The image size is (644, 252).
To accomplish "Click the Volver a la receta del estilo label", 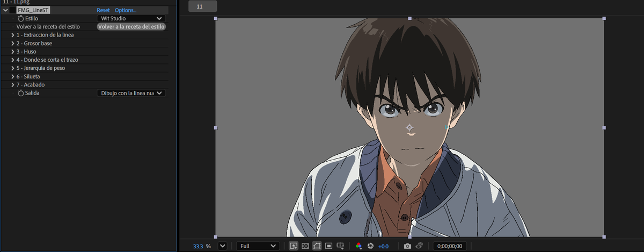I will coord(48,26).
